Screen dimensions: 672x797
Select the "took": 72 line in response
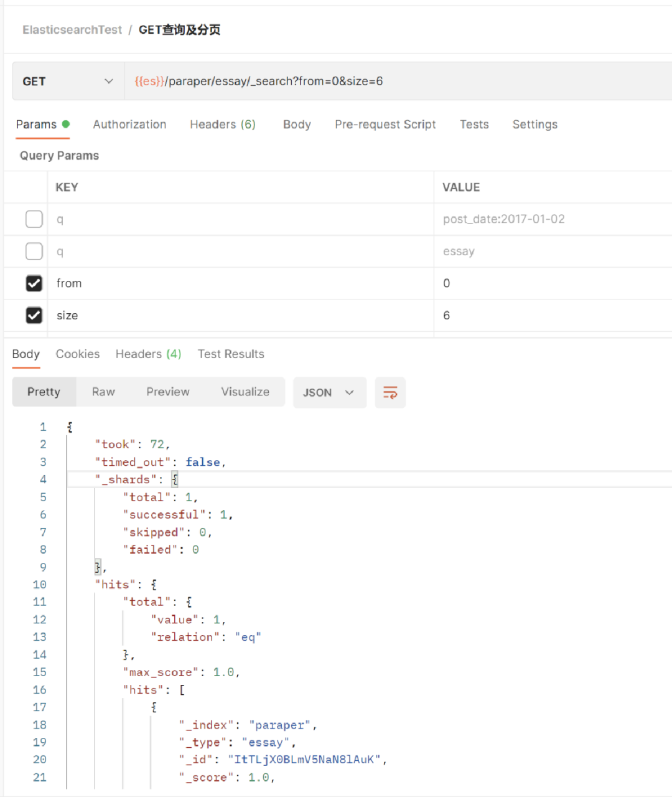click(132, 445)
